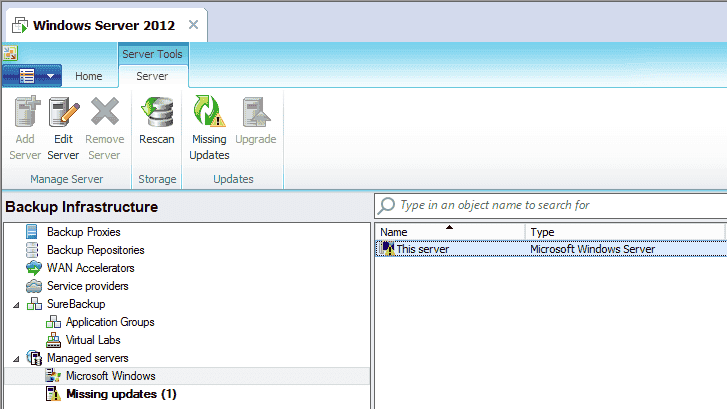Collapse the Managed servers node
Viewport: 727px width, 409px height.
click(x=16, y=359)
